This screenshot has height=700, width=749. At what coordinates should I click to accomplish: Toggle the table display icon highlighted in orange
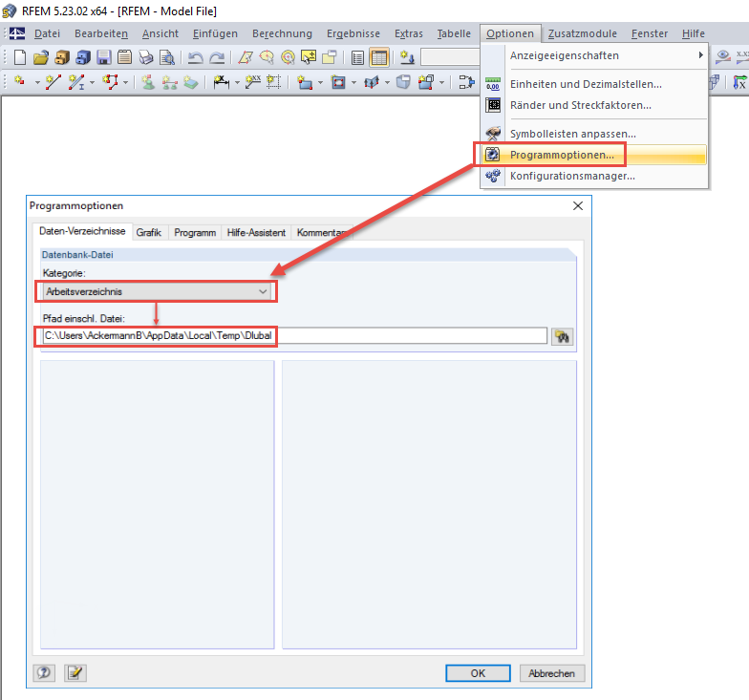(x=378, y=57)
